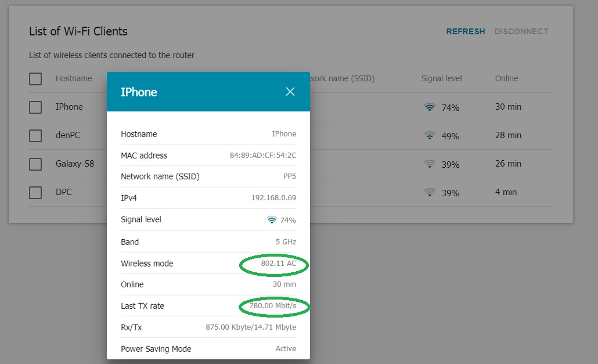Select the Galaxy-S8 client checkbox
This screenshot has width=598, height=364.
click(35, 164)
